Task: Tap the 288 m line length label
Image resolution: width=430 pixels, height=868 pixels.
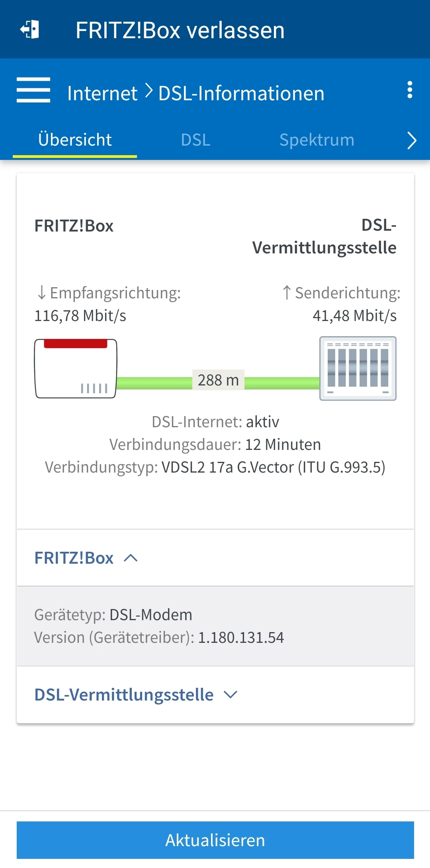Action: 218,380
